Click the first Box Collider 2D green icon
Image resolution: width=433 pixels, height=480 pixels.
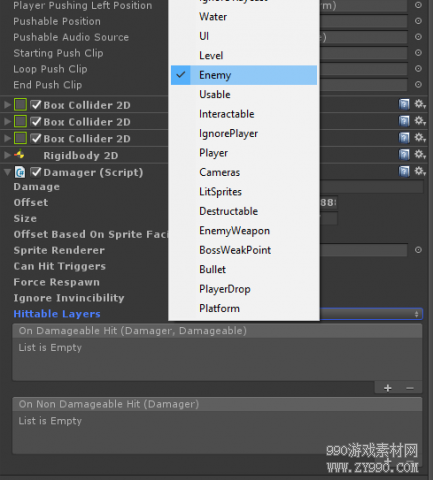pyautogui.click(x=20, y=105)
